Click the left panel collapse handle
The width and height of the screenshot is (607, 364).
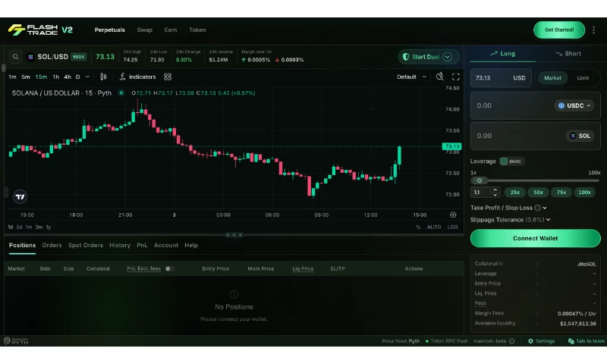3,68
